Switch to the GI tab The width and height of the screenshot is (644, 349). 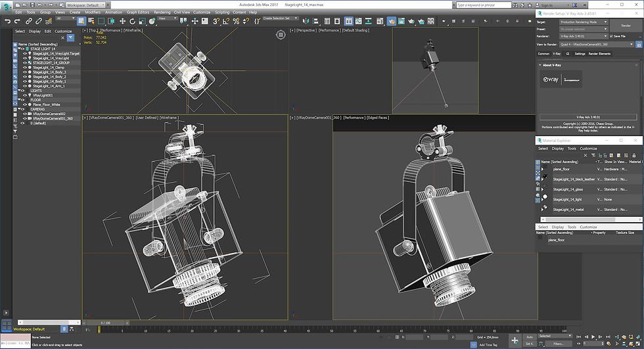pos(568,54)
